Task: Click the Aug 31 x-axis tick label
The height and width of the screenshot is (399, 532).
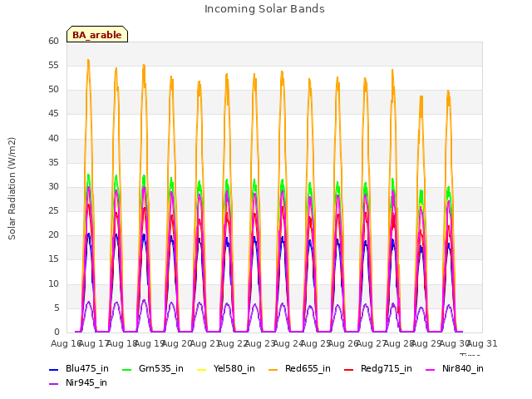Action: pyautogui.click(x=482, y=344)
